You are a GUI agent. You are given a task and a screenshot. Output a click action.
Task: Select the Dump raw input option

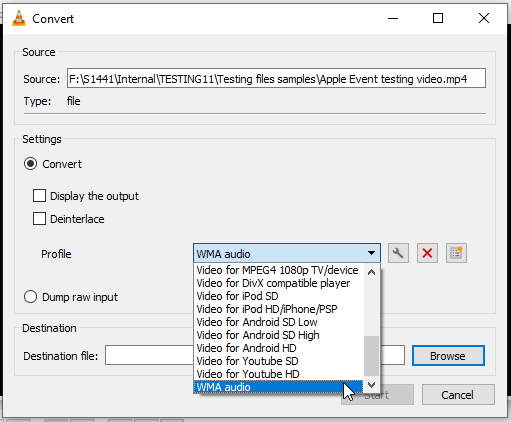coord(30,297)
